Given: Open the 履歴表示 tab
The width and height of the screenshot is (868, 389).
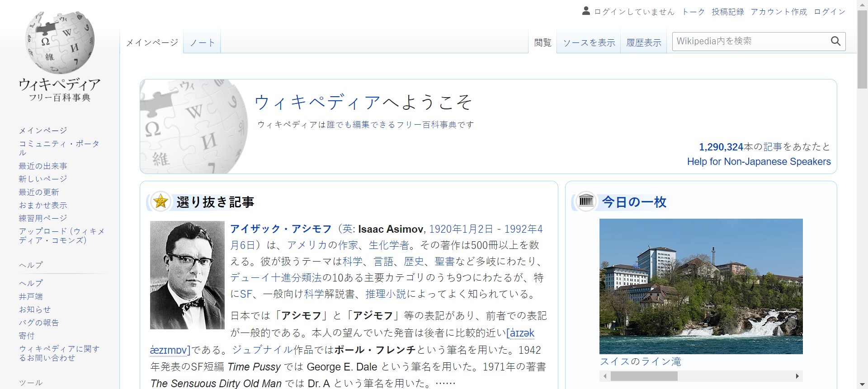Looking at the screenshot, I should 644,42.
